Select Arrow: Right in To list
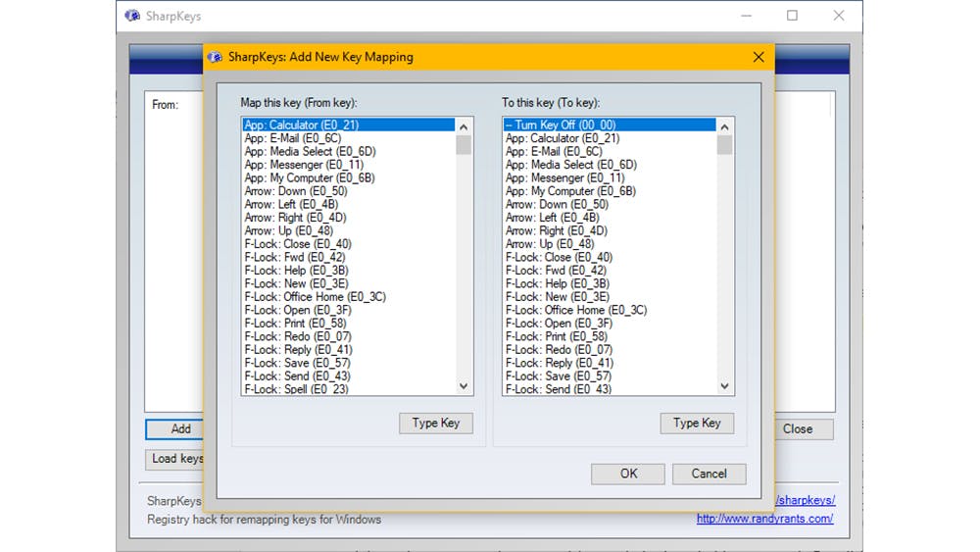Image resolution: width=980 pixels, height=552 pixels. point(610,230)
